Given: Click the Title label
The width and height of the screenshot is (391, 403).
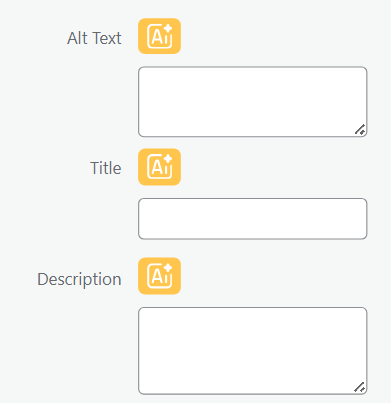Looking at the screenshot, I should pos(106,168).
